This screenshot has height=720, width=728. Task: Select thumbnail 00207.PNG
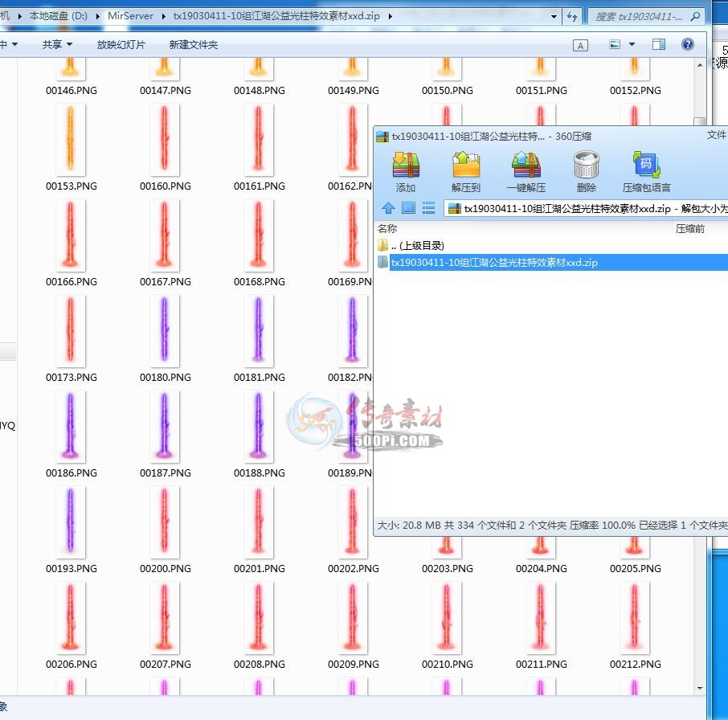pyautogui.click(x=165, y=617)
